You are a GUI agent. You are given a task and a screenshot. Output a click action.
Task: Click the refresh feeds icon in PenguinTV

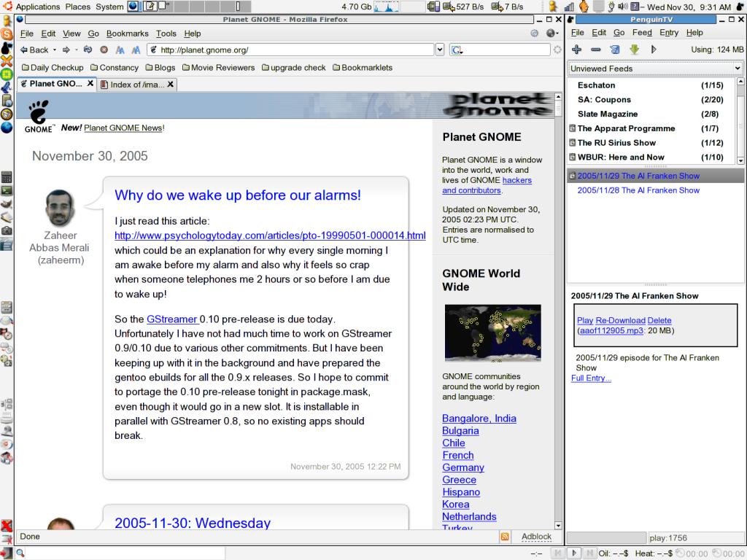(x=615, y=49)
